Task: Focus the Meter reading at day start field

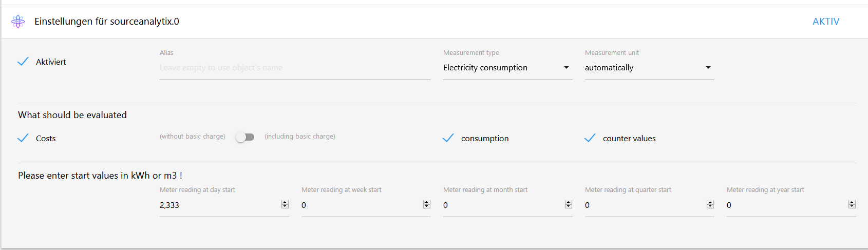Action: 218,205
